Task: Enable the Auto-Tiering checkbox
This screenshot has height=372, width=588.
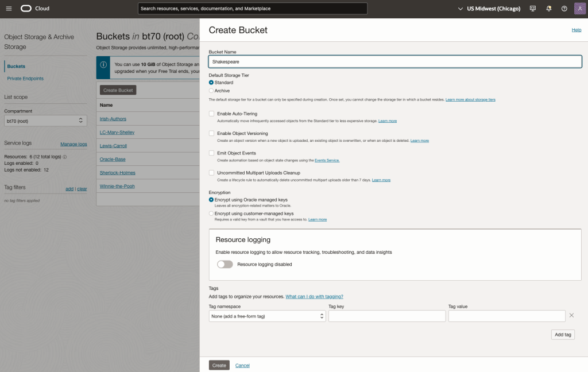Action: 211,114
